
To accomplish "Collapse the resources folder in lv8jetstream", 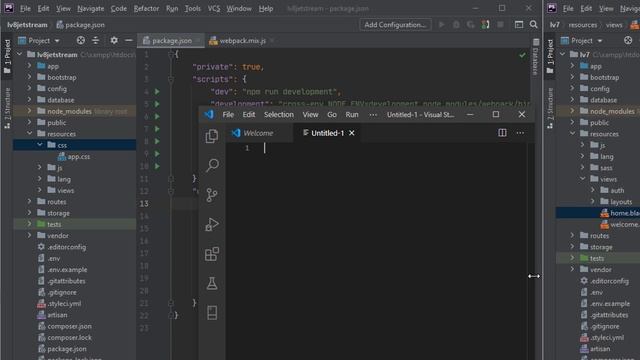I will 29,133.
